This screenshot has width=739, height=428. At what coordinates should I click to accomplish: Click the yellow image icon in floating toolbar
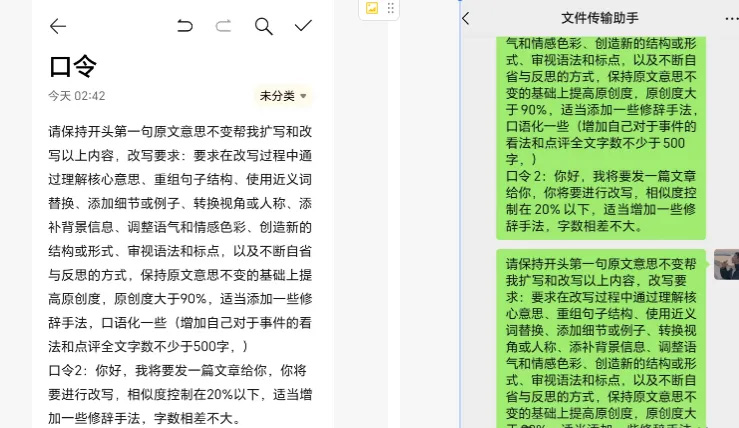tap(372, 8)
